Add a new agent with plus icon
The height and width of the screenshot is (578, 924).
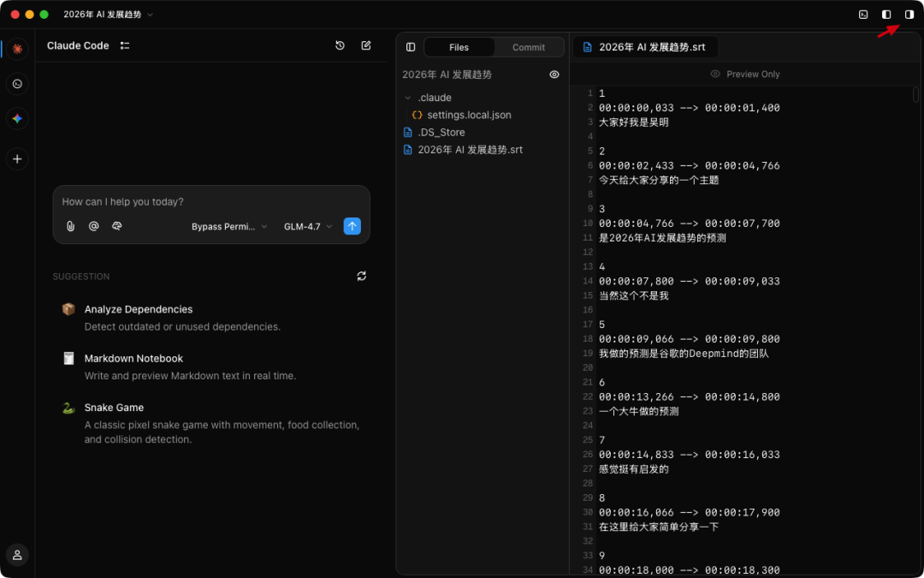[17, 158]
